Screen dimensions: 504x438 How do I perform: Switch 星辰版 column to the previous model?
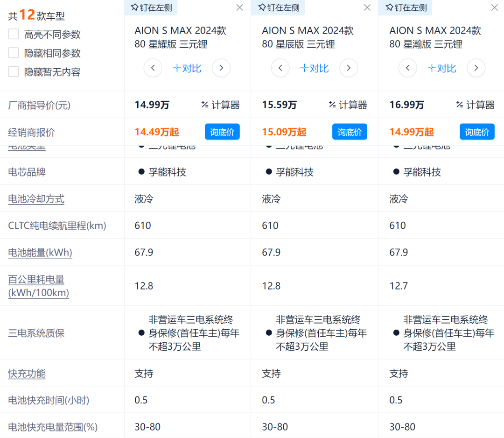click(280, 68)
